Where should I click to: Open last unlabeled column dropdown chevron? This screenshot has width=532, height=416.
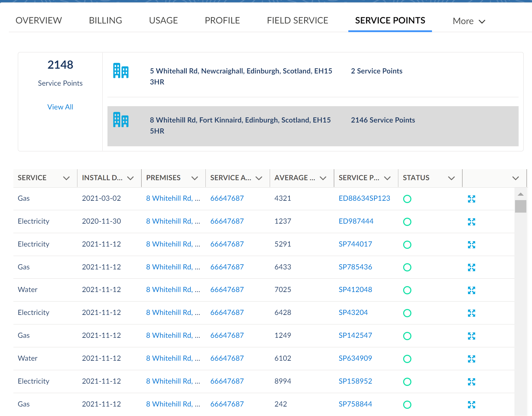pos(516,178)
